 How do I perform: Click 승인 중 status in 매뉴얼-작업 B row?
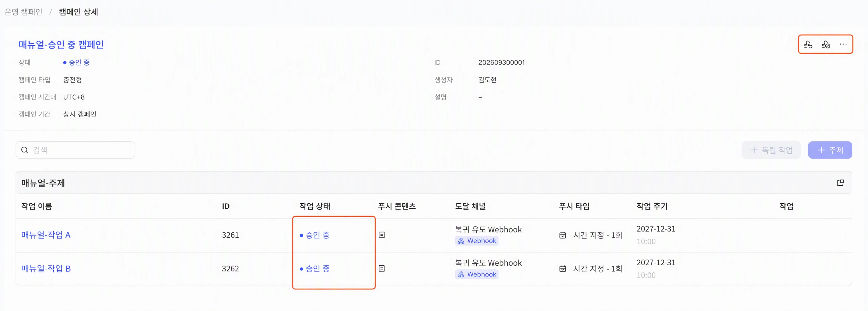click(314, 269)
